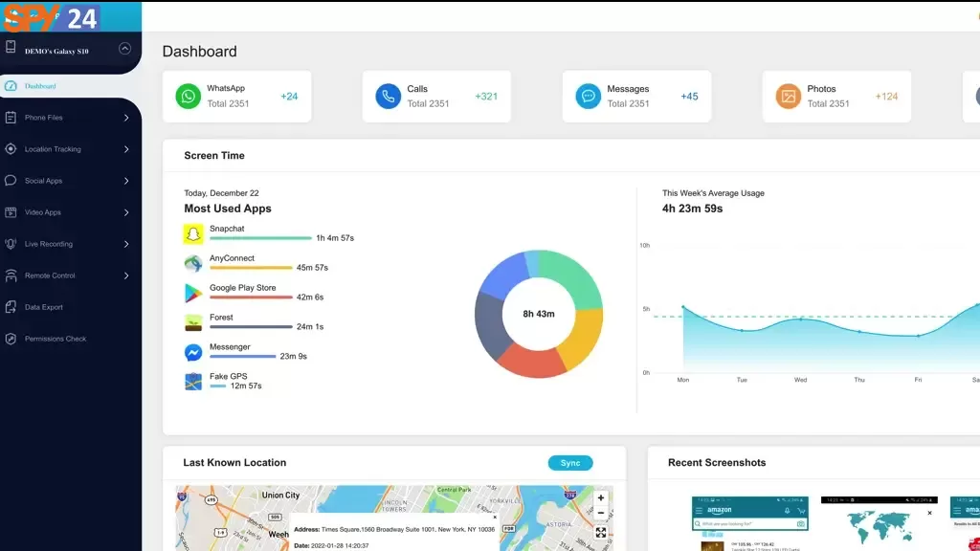
Task: Open the Video Apps menu
Action: (71, 212)
